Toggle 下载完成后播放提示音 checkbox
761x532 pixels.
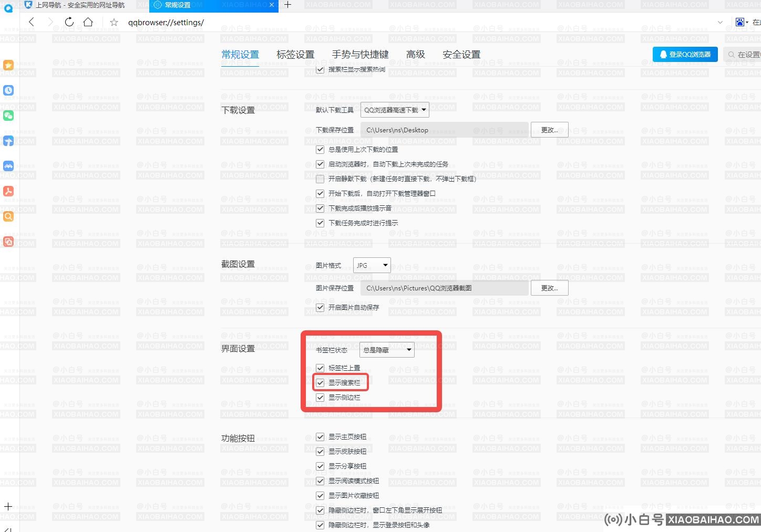pyautogui.click(x=320, y=208)
